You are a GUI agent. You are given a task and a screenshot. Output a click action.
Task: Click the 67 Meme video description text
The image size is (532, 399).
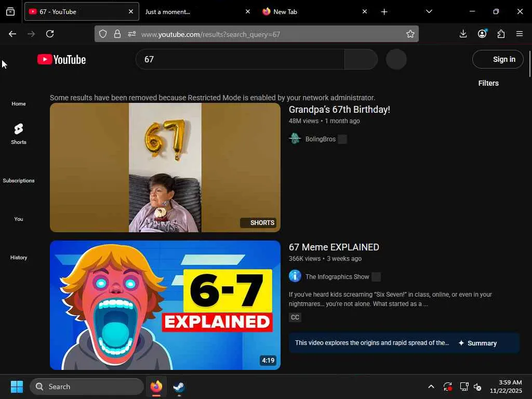point(390,299)
